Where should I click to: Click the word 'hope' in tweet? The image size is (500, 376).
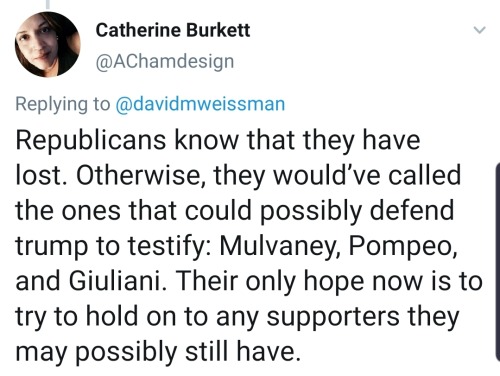click(334, 282)
